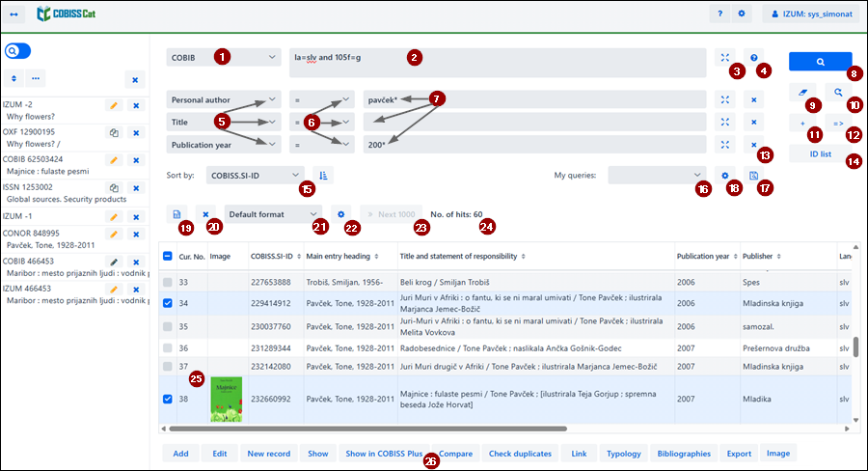This screenshot has height=471, width=868.
Task: Click the vertical scrollbar thumb of results
Action: coord(855,346)
